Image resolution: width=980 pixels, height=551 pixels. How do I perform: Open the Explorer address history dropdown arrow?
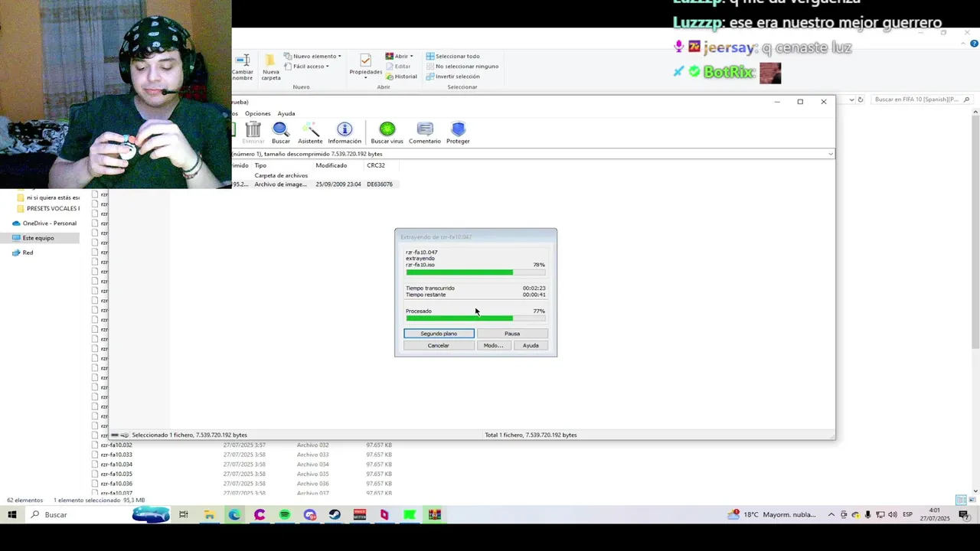point(851,99)
